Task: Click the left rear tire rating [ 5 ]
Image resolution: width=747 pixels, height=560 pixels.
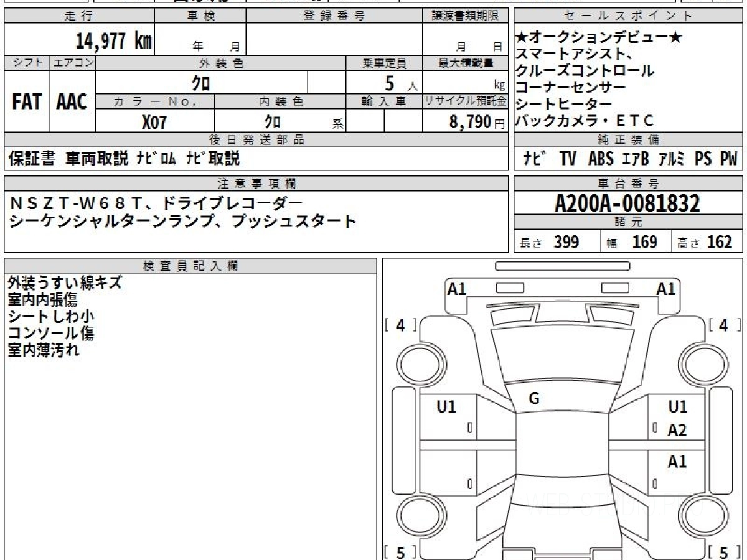Action: point(401,552)
